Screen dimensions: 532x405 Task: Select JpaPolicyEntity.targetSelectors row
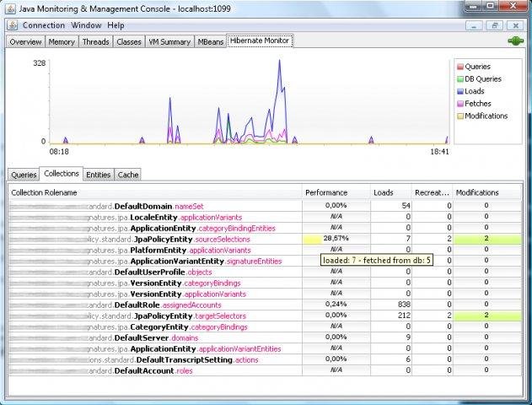(266, 316)
